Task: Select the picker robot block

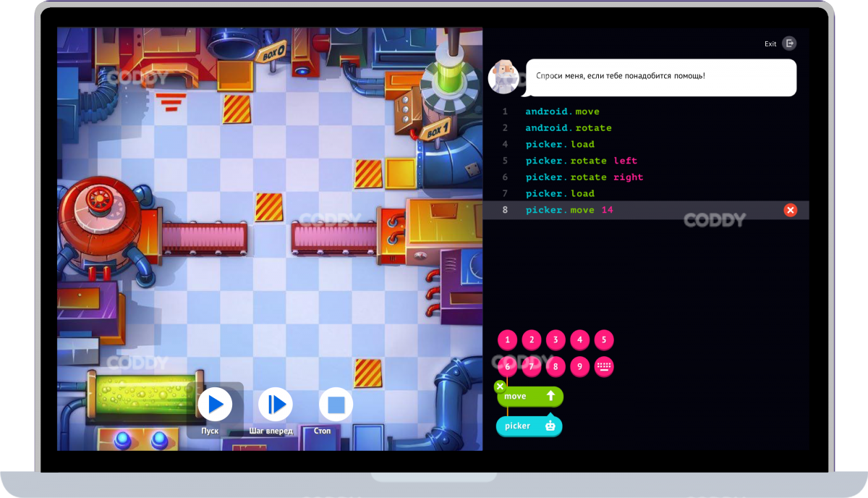Action: coord(529,426)
